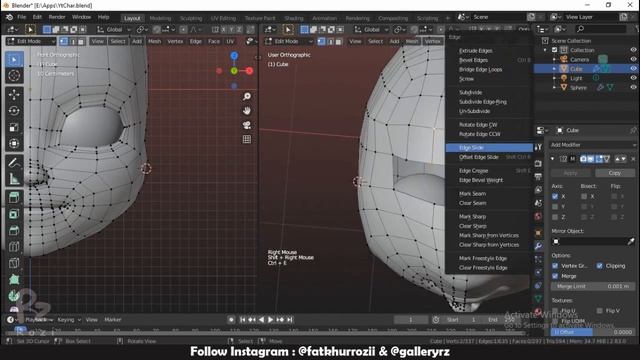Open the Render properties tab icon
This screenshot has height=360, width=640.
click(x=538, y=163)
